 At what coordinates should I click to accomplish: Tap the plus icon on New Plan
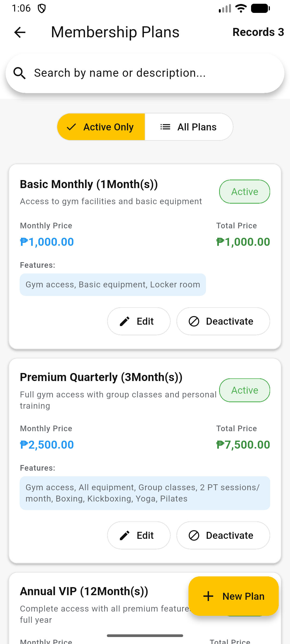pos(208,596)
